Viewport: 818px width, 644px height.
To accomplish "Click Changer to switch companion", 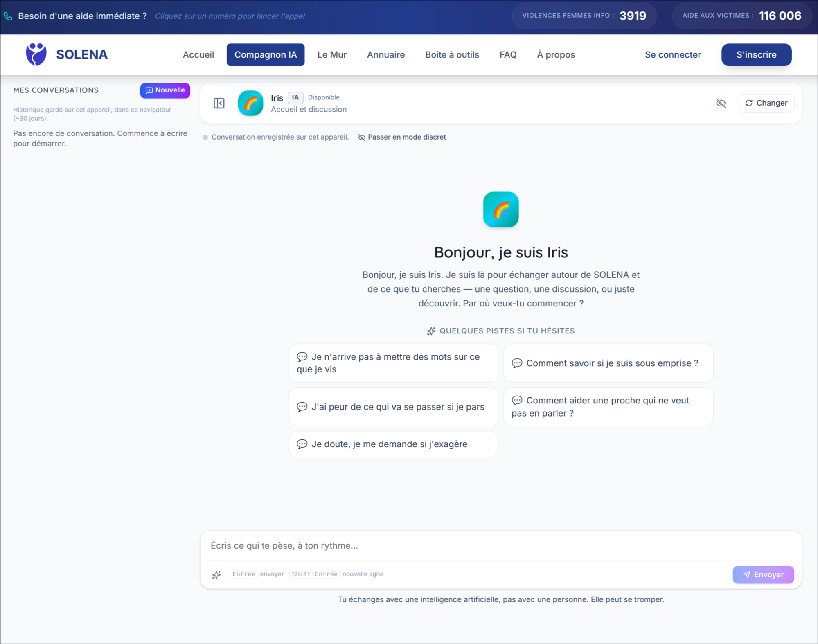I will [766, 103].
